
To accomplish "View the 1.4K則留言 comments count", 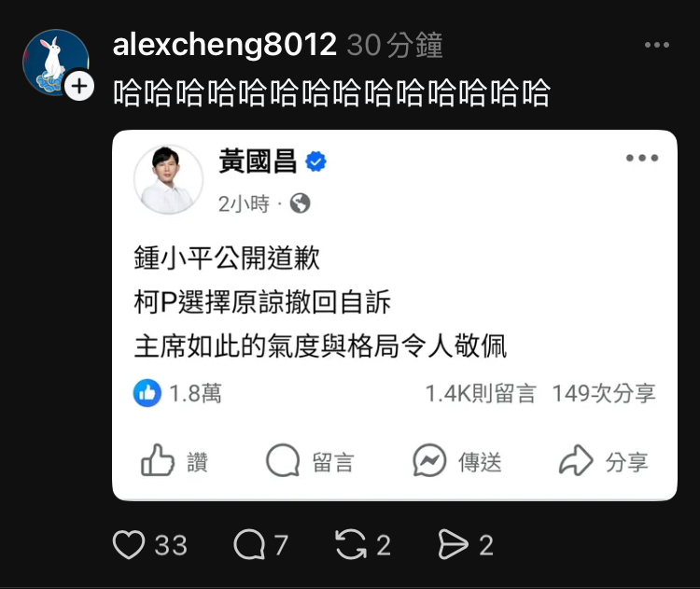I will 481,393.
